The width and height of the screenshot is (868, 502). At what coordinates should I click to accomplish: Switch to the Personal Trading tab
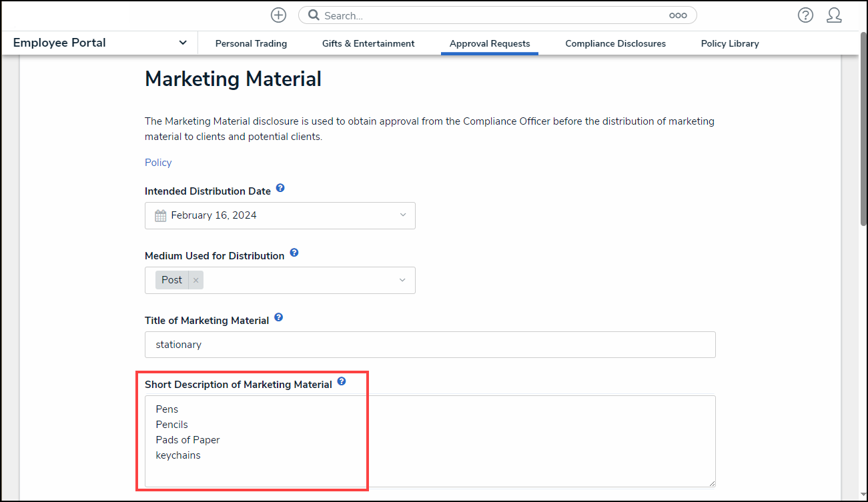(251, 43)
